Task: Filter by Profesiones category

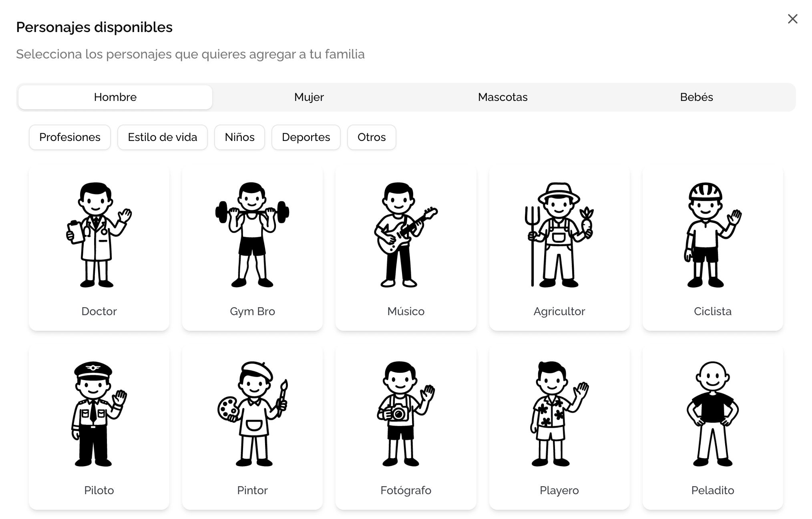Action: (x=70, y=137)
